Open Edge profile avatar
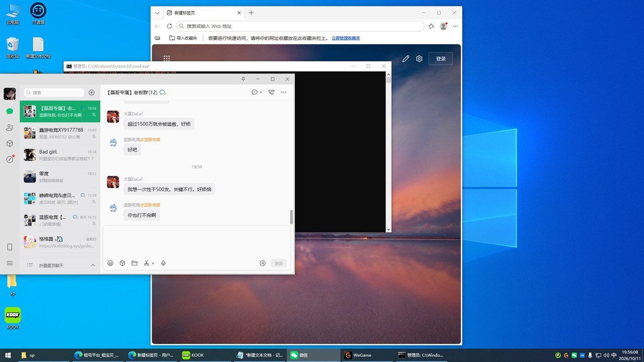This screenshot has width=644, height=362. (443, 26)
